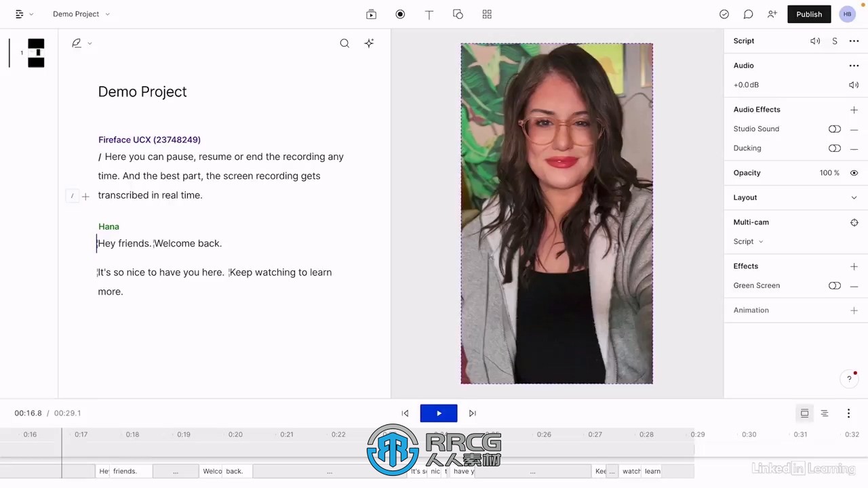The image size is (868, 488).
Task: Open the AI sparkle actions icon
Action: pos(369,43)
